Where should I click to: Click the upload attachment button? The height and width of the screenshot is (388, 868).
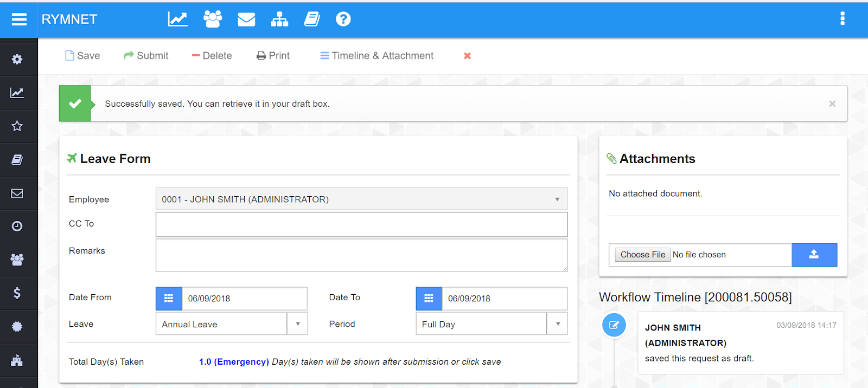(814, 255)
